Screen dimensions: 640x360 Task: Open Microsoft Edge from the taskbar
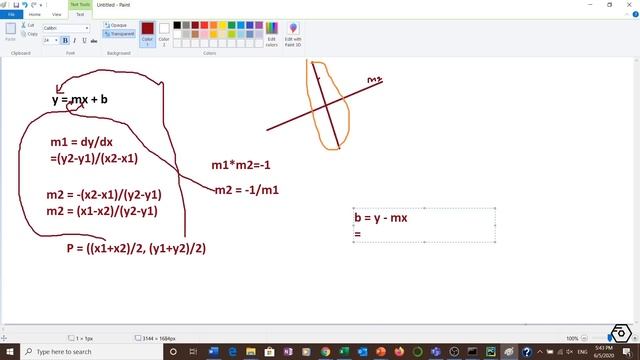tap(232, 351)
